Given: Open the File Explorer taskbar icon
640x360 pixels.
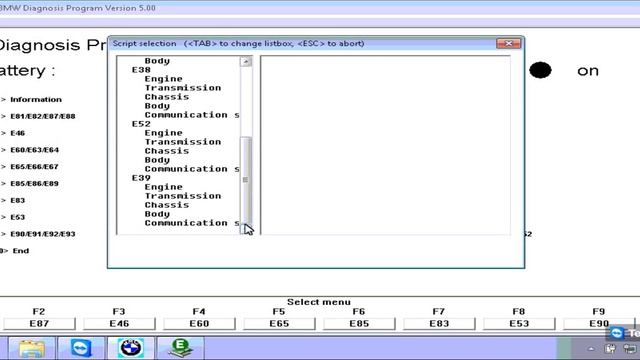Looking at the screenshot, I should coord(32,348).
